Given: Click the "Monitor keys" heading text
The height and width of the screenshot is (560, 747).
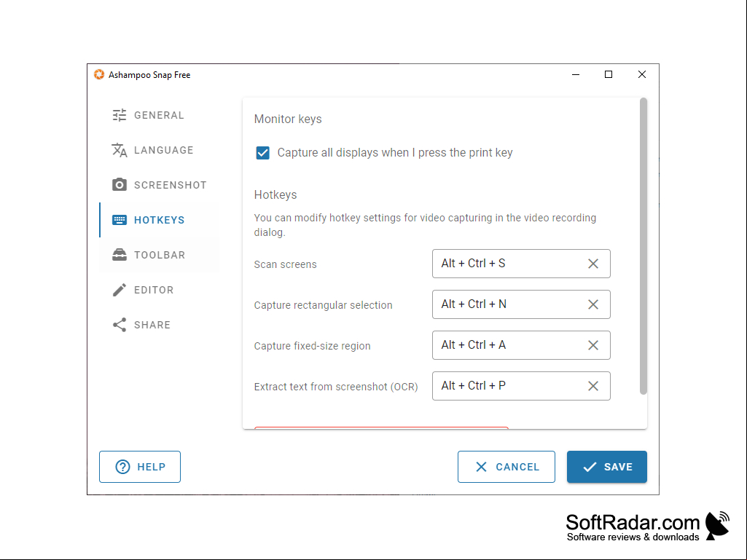Looking at the screenshot, I should tap(288, 119).
